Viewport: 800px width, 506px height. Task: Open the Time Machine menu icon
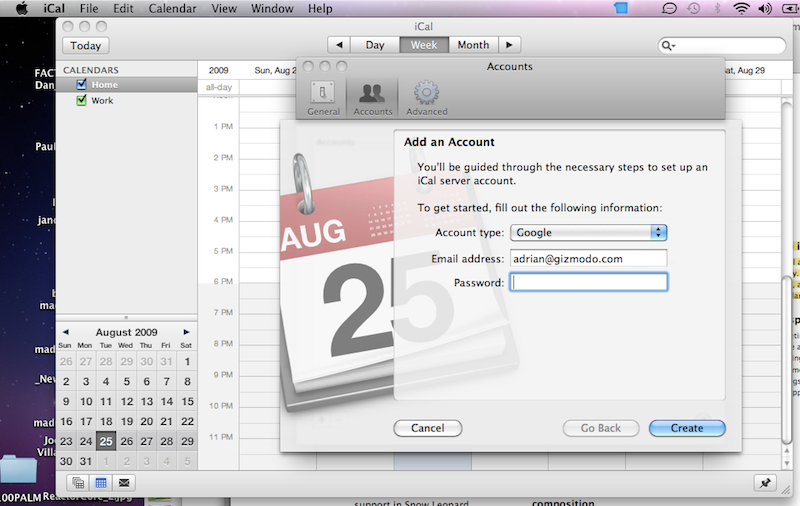point(693,8)
